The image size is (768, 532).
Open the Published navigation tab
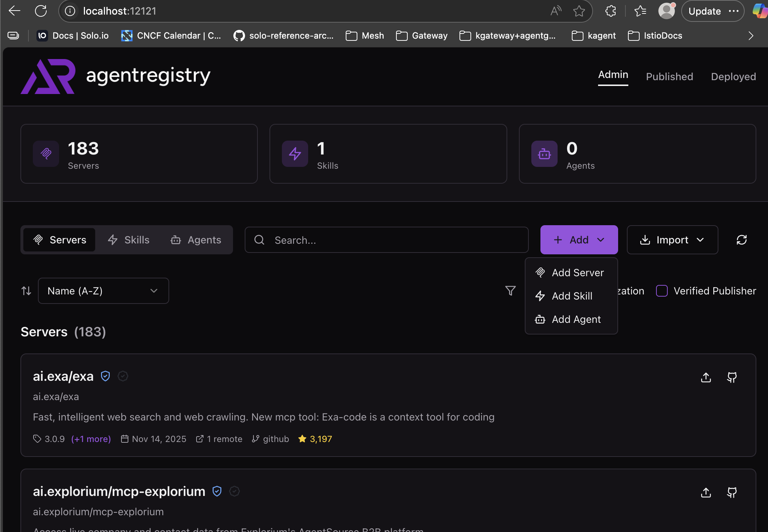click(x=669, y=77)
